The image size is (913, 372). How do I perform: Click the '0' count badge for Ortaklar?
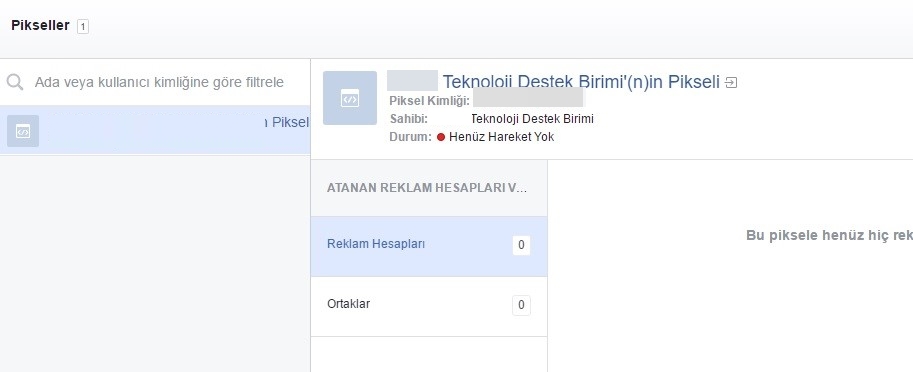coord(521,305)
